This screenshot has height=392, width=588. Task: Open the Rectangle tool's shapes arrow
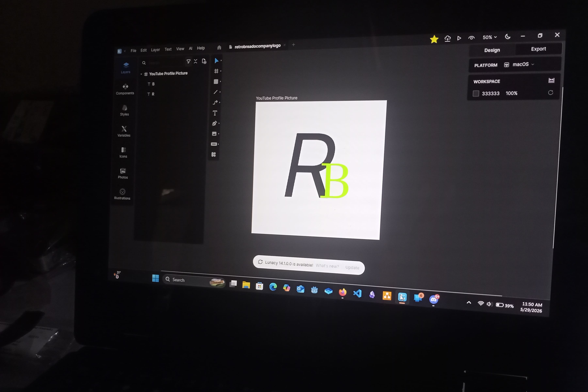(220, 81)
